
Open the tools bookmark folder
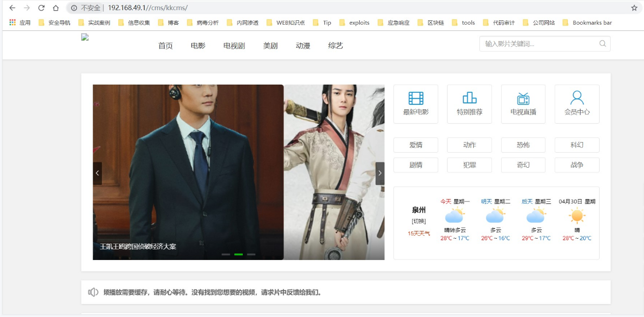[x=463, y=23]
